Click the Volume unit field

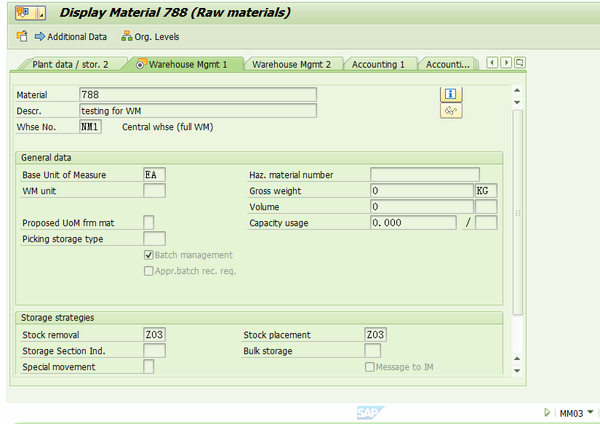tap(486, 207)
